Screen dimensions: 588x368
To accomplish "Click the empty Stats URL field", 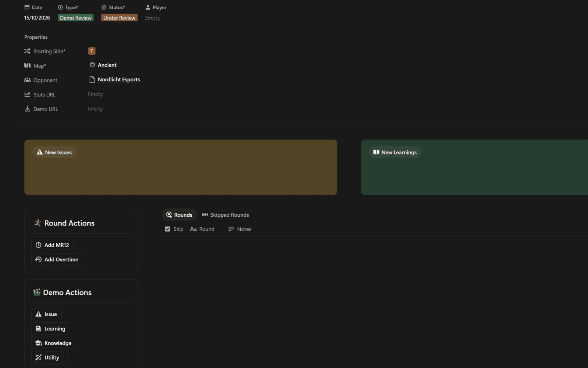I will [95, 94].
